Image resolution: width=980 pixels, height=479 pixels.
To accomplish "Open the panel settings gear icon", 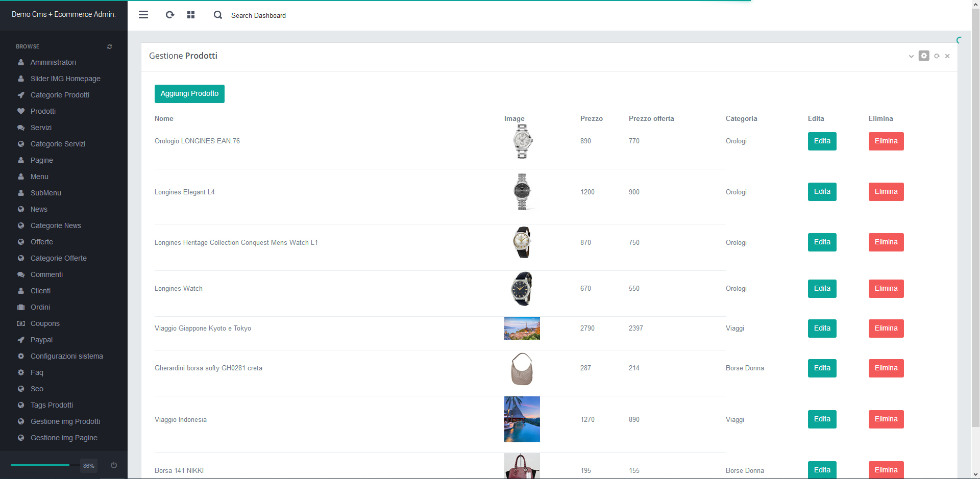I will point(924,56).
